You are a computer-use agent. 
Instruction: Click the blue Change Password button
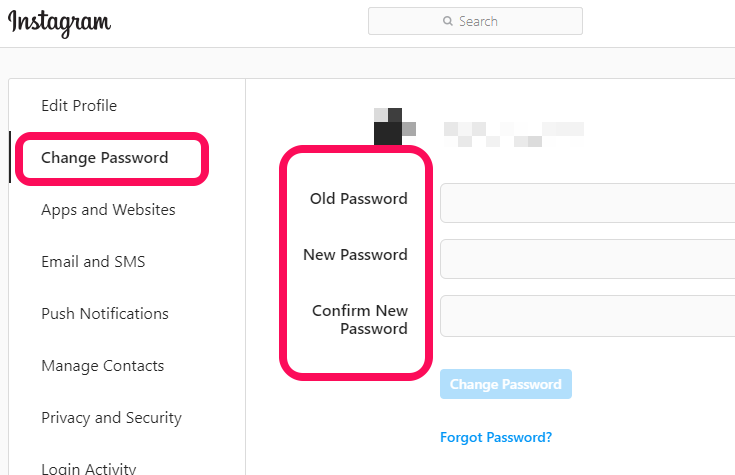pos(506,384)
